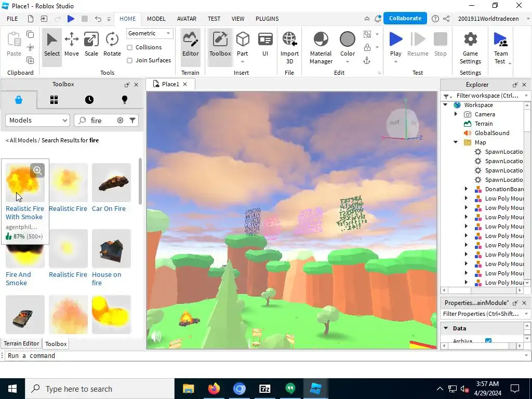The image size is (532, 399).
Task: Open the FILE menu
Action: [x=12, y=19]
